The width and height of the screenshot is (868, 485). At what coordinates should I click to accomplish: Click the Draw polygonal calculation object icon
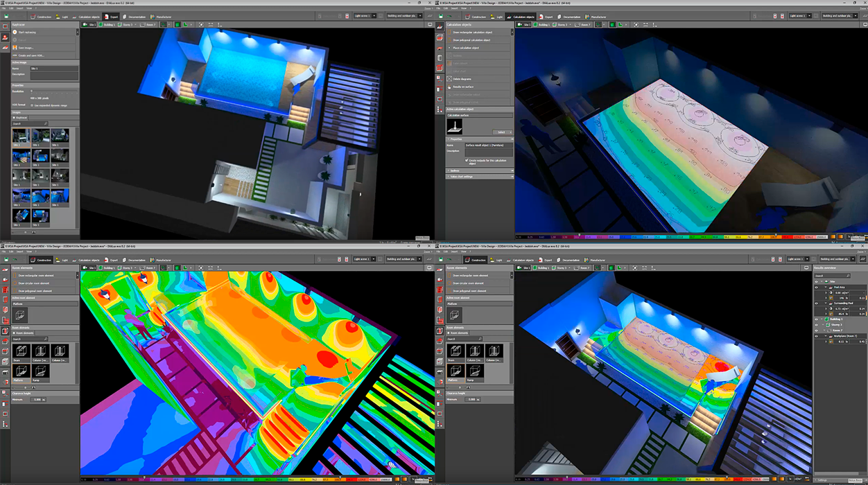(449, 39)
